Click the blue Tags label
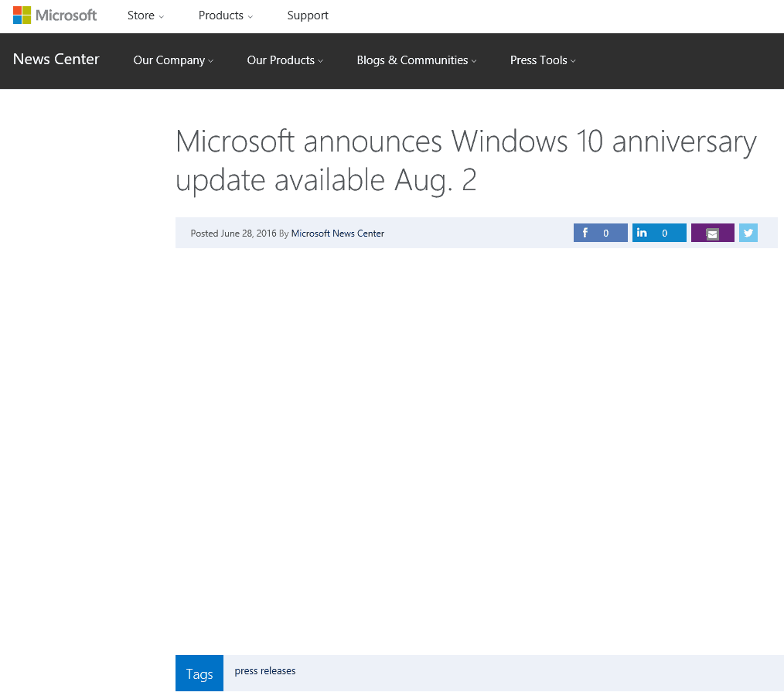Image resolution: width=784 pixels, height=699 pixels. click(199, 673)
